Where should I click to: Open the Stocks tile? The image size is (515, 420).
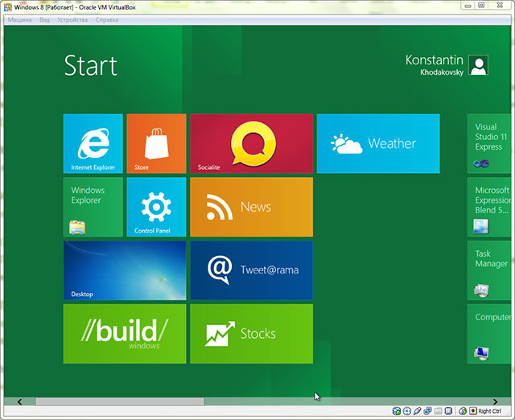tap(252, 334)
